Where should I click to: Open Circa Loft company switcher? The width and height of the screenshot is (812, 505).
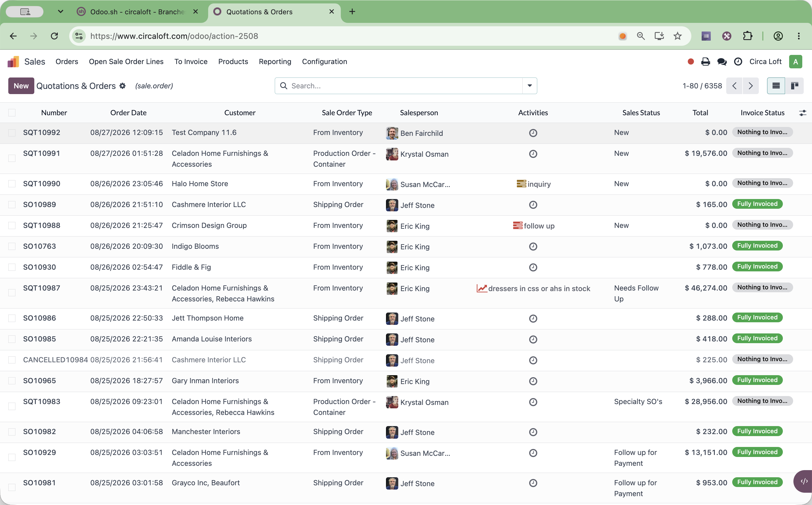click(765, 61)
